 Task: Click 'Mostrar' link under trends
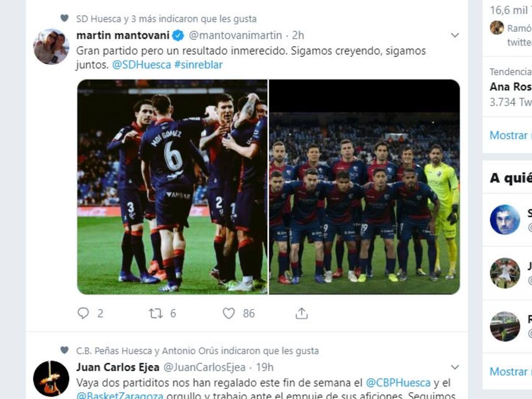[x=510, y=135]
